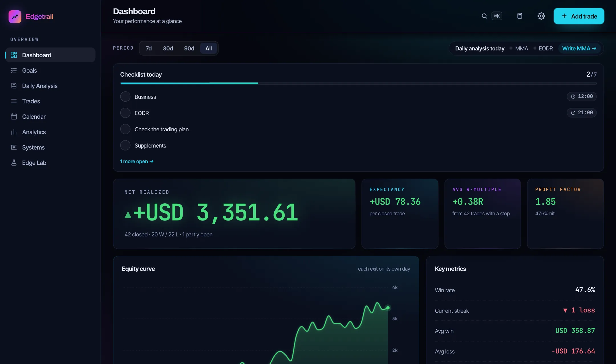Click the Systems icon in sidebar
616x364 pixels.
(14, 147)
